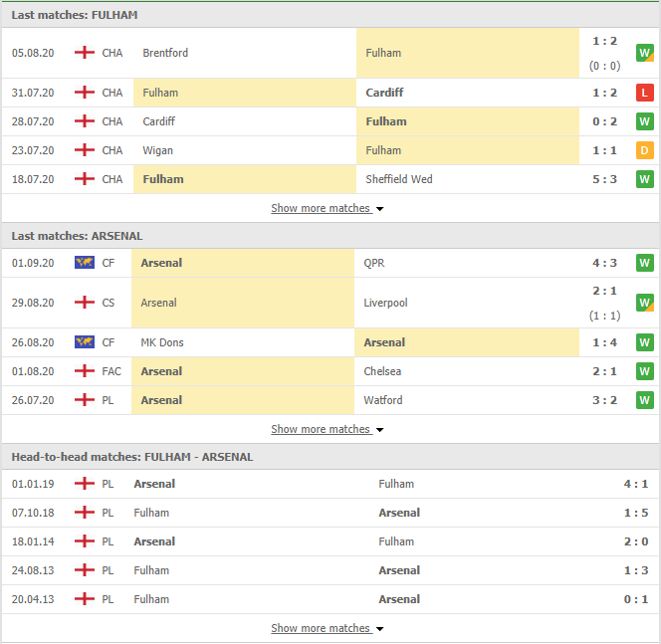Screen dimensions: 661x644
Task: Click W badge for Arsenal–Chelsea match
Action: pyautogui.click(x=644, y=371)
